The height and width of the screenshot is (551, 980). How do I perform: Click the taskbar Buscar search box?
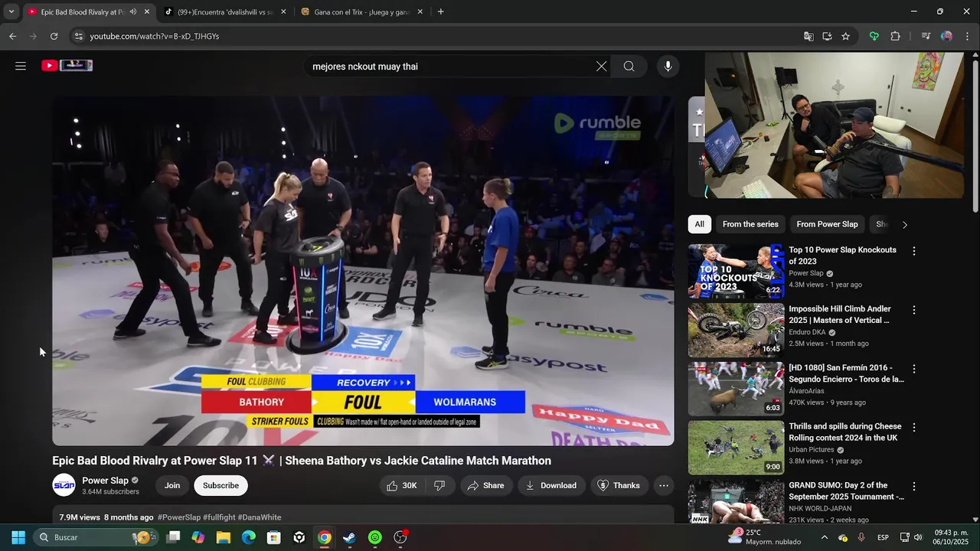(x=95, y=537)
